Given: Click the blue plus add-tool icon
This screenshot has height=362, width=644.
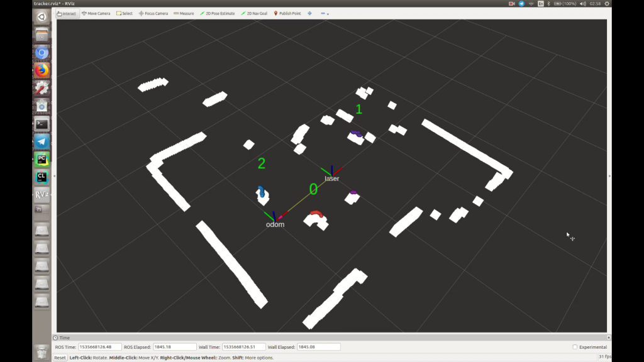Looking at the screenshot, I should click(309, 13).
